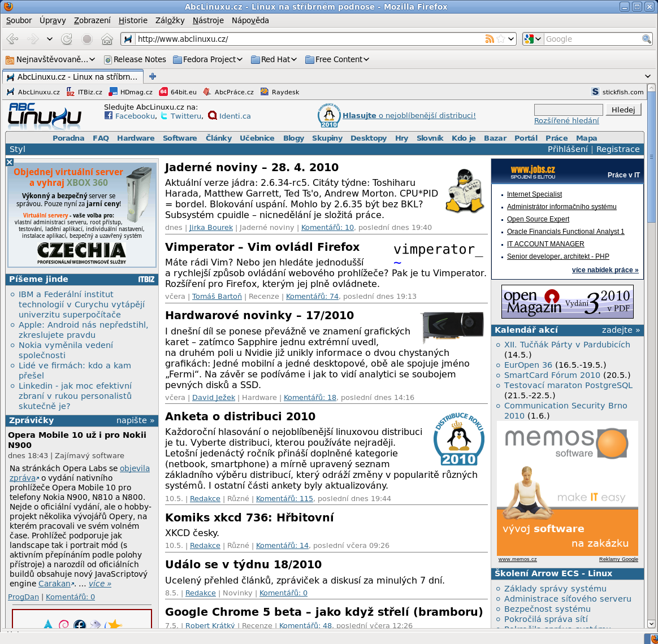Open the list all tabs dropdown

point(647,76)
